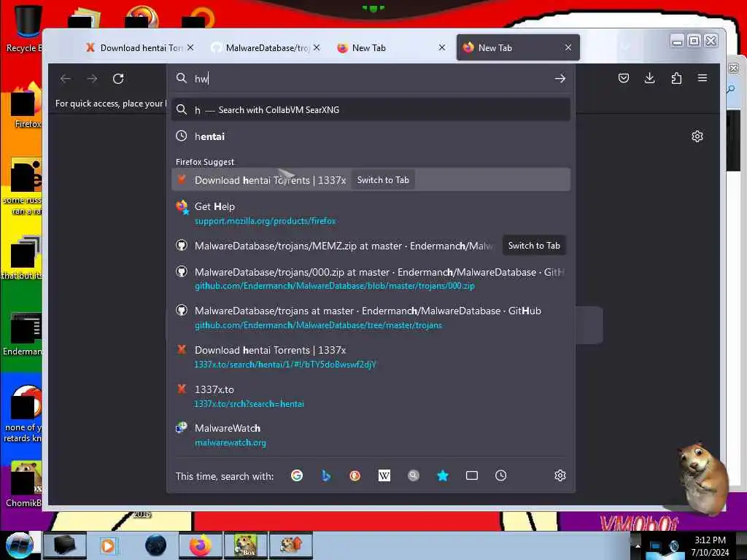Open the trojans/000.zip GitHub URL
This screenshot has width=747, height=560.
[334, 286]
